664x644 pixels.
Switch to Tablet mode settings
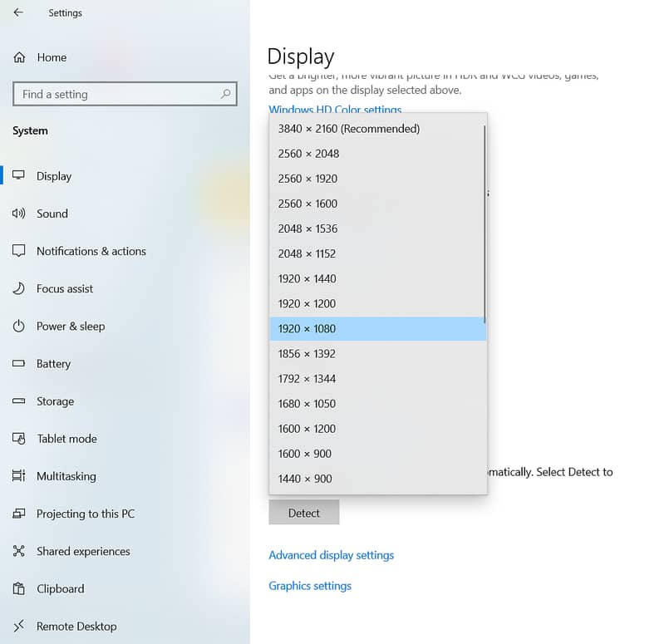[x=66, y=439]
